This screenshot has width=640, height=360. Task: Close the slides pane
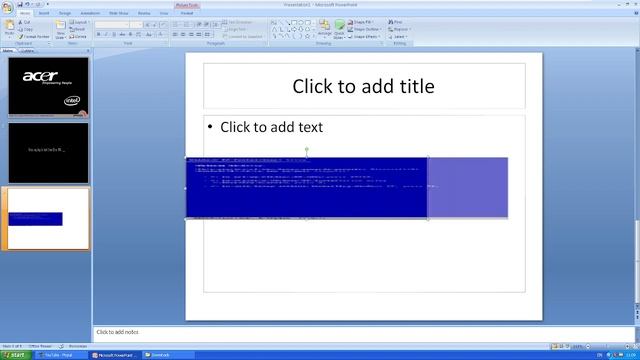tap(88, 51)
